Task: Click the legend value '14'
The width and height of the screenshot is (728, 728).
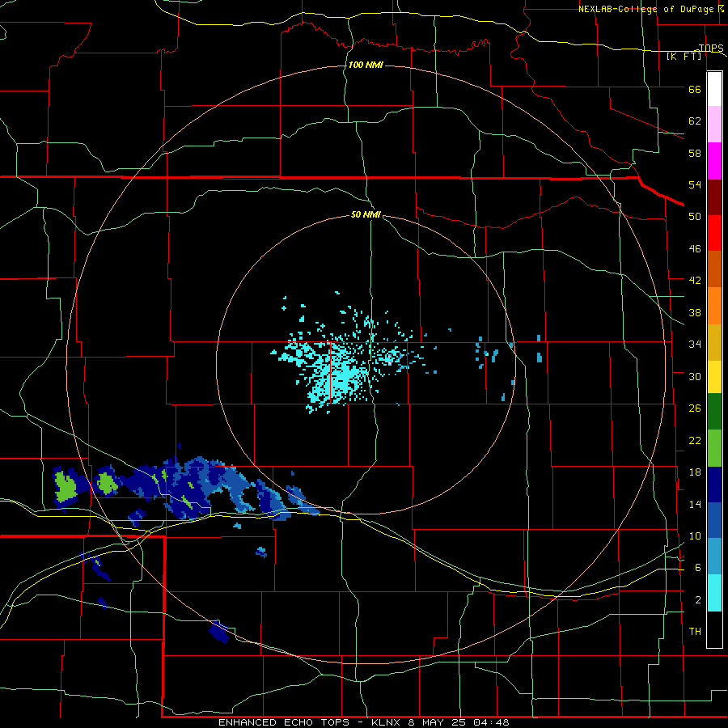Action: click(695, 504)
